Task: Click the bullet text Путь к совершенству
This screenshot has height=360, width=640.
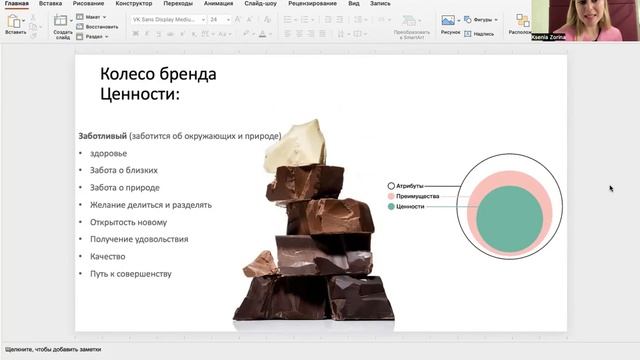Action: click(131, 274)
